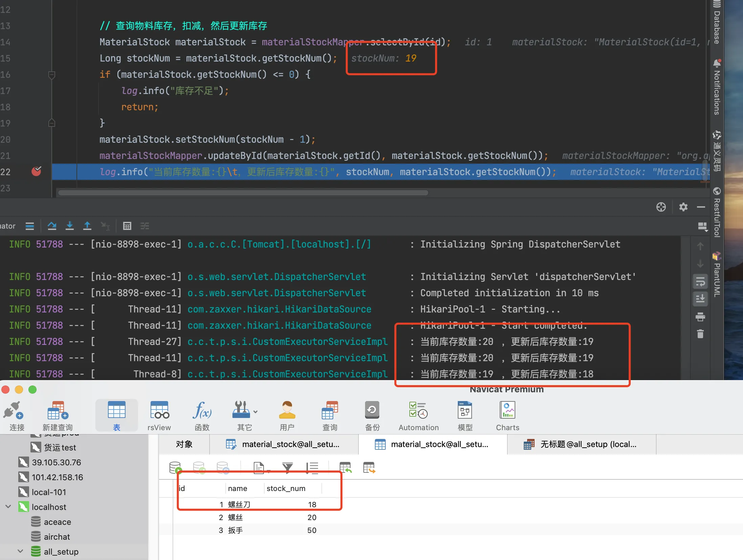
Task: Switch to the 对象 tab
Action: coord(184,444)
